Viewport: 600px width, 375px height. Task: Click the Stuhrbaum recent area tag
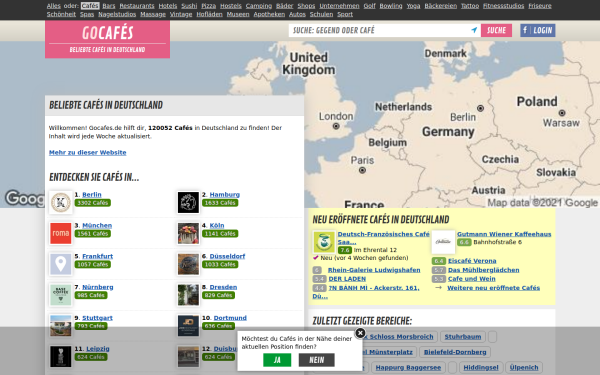click(463, 337)
